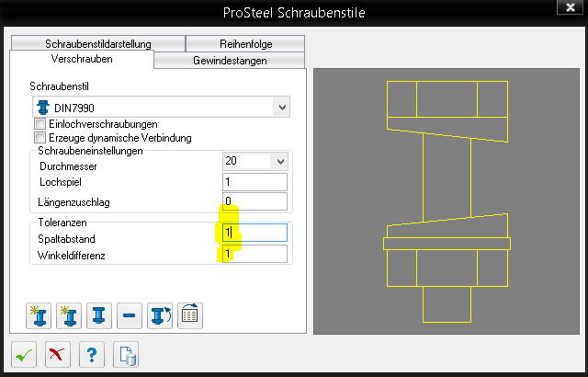Click the Schraubeneinstellungen group heading

(x=90, y=151)
